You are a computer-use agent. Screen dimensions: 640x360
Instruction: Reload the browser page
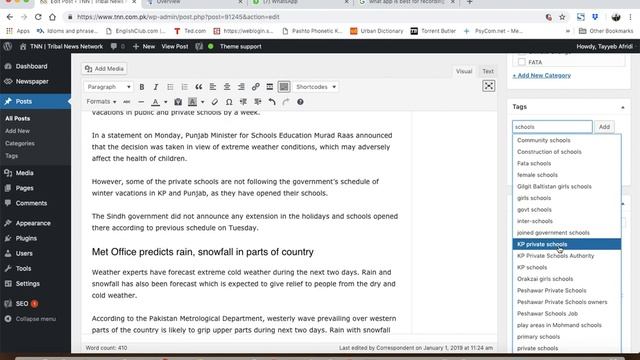click(x=38, y=17)
